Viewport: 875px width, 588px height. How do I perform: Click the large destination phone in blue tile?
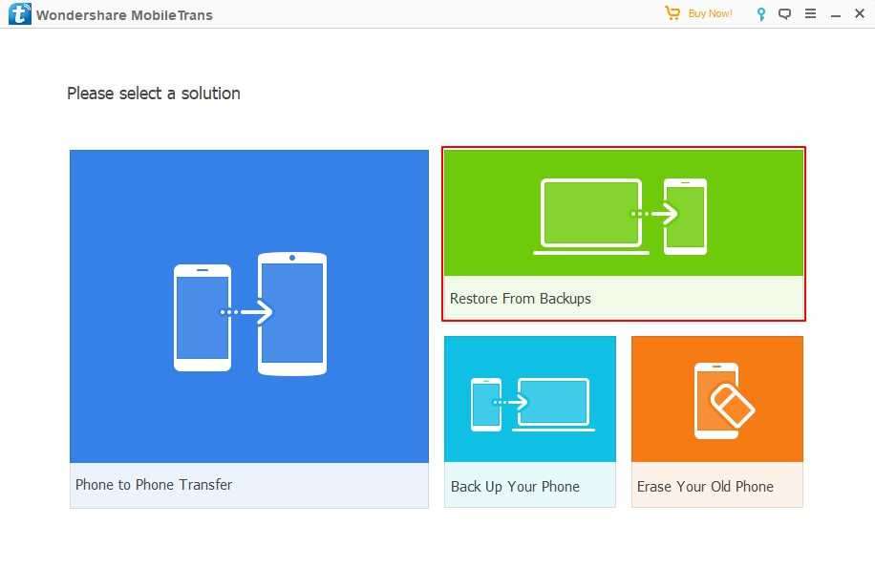click(292, 313)
